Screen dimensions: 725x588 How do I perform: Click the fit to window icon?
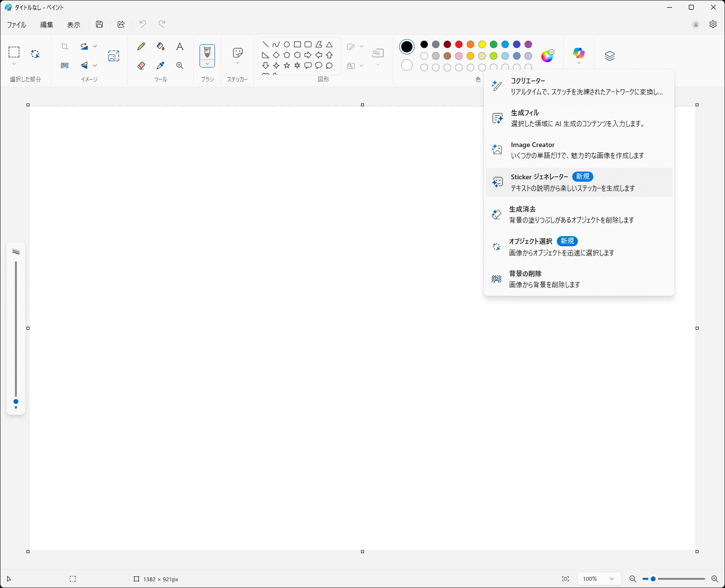565,579
